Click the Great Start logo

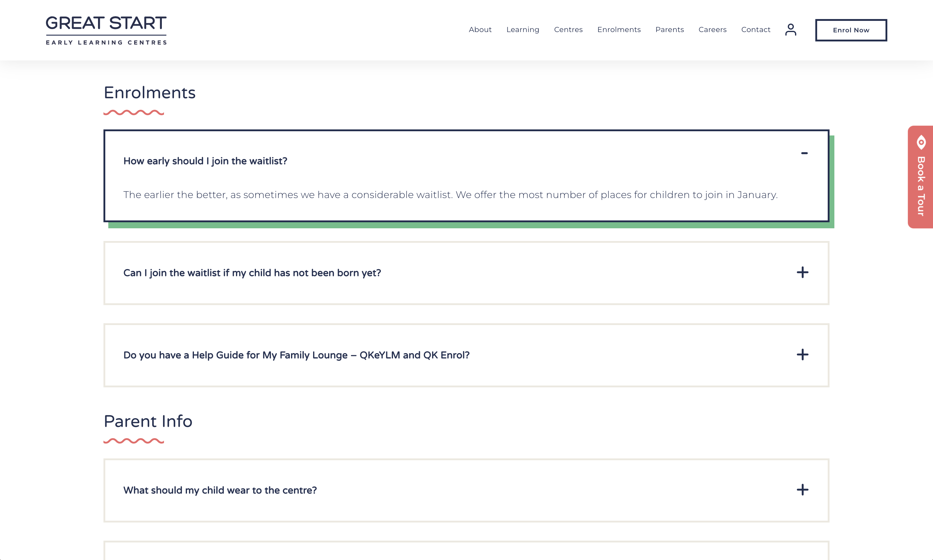[106, 30]
